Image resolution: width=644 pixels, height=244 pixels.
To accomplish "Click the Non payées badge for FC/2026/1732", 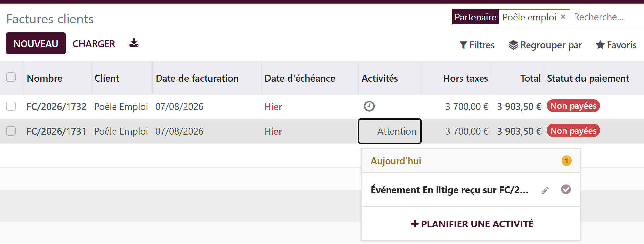I will click(573, 106).
